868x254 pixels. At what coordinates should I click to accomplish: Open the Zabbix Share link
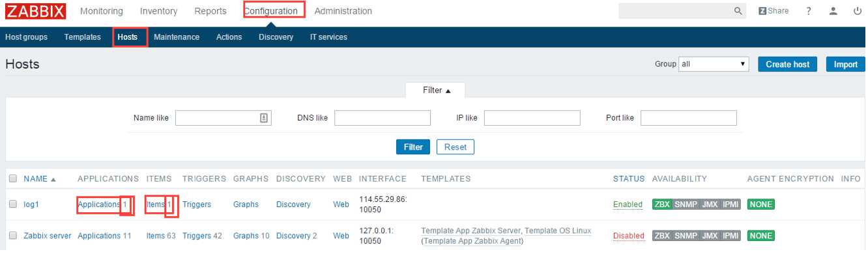(x=774, y=11)
